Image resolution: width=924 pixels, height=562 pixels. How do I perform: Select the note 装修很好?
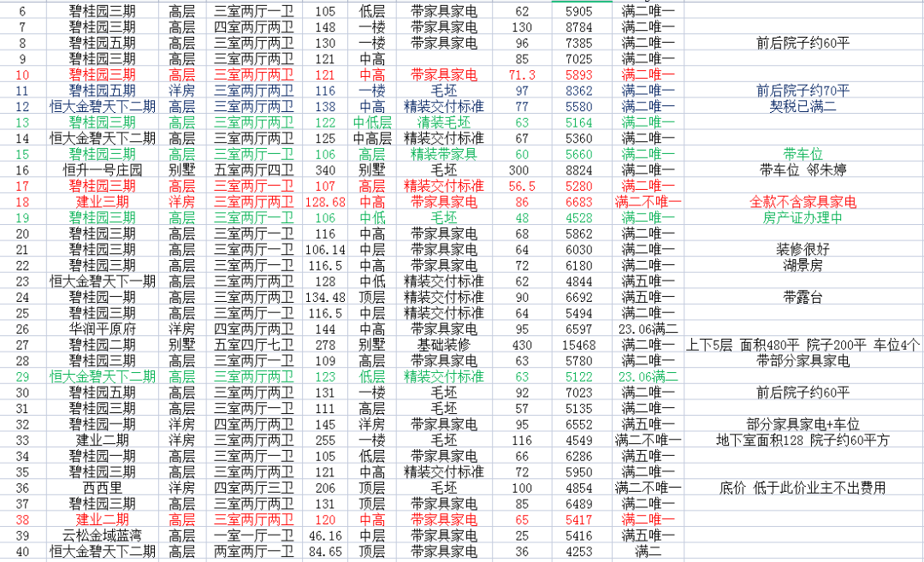pyautogui.click(x=803, y=250)
